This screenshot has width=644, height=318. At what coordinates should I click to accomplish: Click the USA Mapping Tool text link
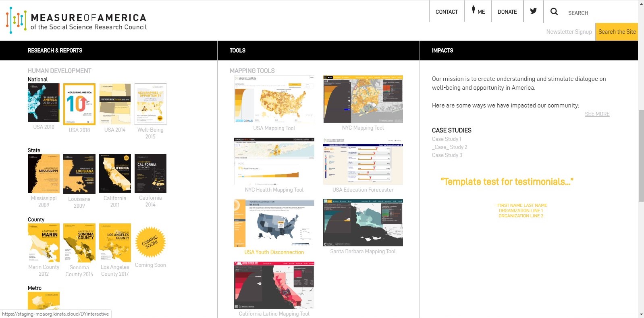[274, 128]
